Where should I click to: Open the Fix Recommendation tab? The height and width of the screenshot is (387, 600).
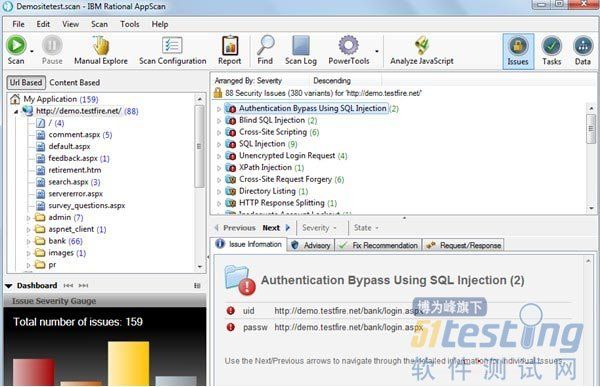[378, 245]
